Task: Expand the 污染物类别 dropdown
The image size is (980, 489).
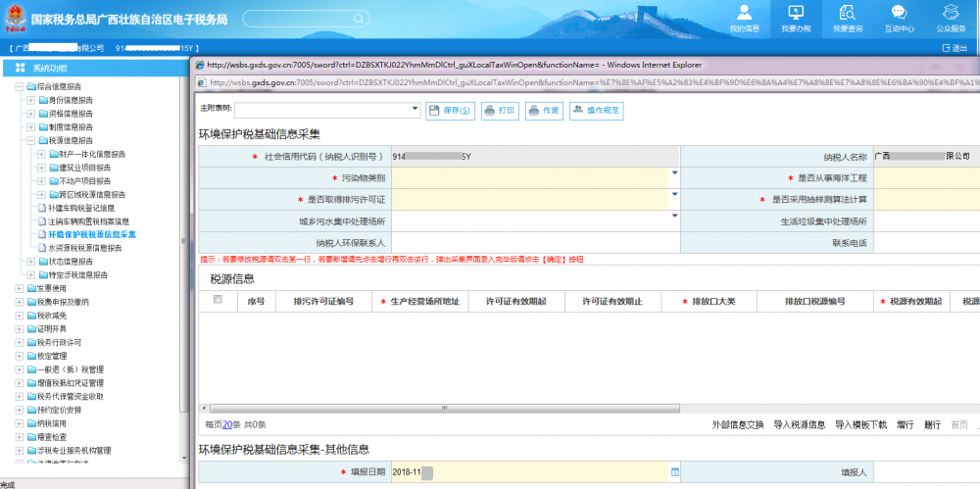Action: tap(674, 174)
